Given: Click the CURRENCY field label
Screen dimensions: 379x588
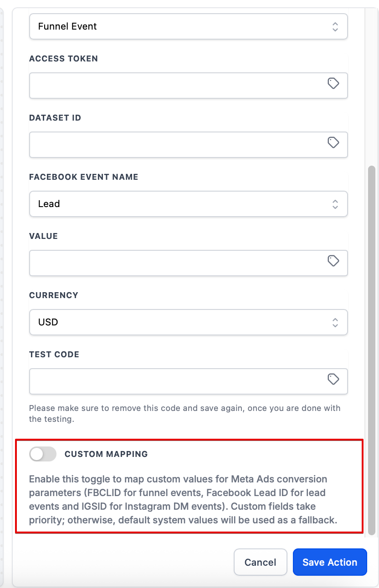Looking at the screenshot, I should tap(54, 295).
